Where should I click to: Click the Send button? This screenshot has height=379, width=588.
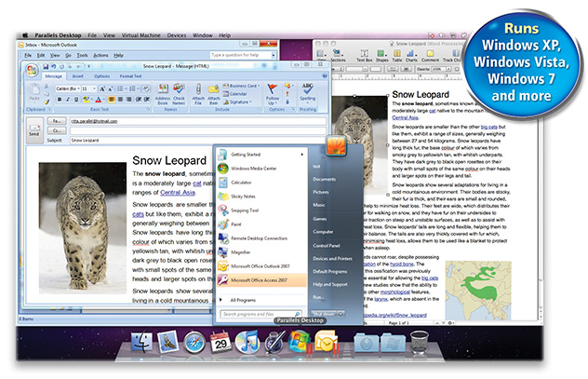(x=34, y=130)
